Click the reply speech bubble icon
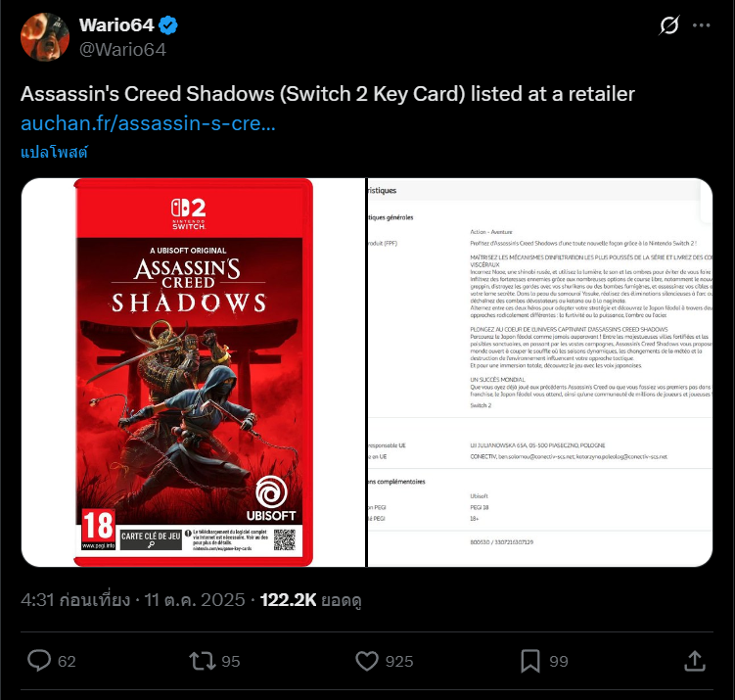The height and width of the screenshot is (700, 735). point(39,661)
